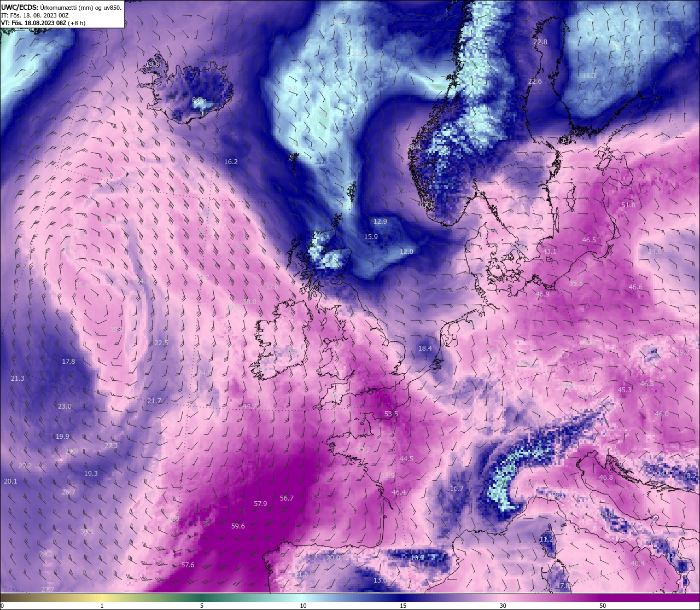The image size is (700, 610).
Task: Click the 56.7 value label
Action: [287, 498]
